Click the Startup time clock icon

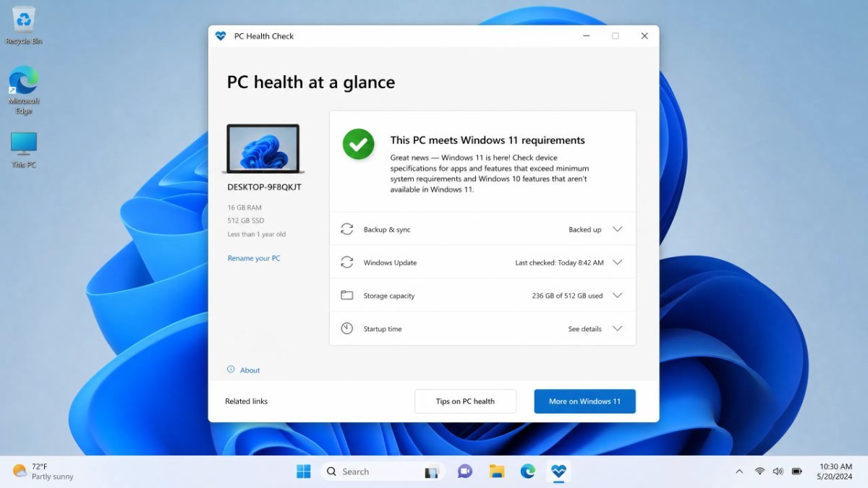[x=347, y=329]
